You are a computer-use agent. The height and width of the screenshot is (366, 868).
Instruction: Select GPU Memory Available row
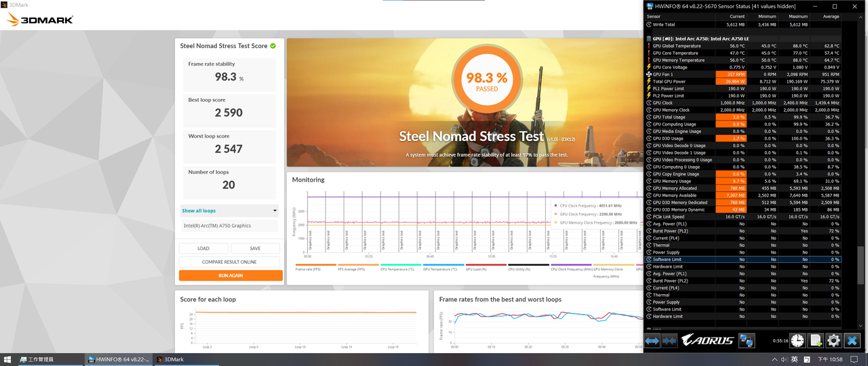743,195
